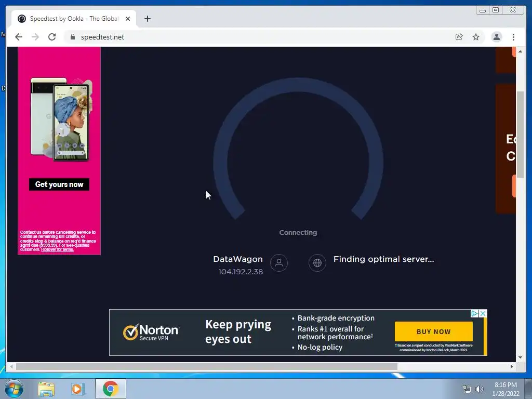Bookmark this tab with the star icon

pos(476,37)
